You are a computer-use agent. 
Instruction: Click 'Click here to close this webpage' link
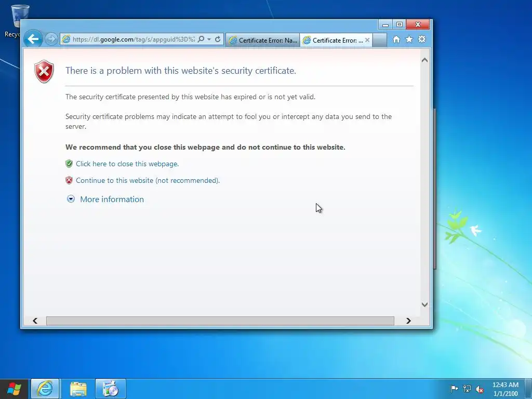[x=127, y=164]
